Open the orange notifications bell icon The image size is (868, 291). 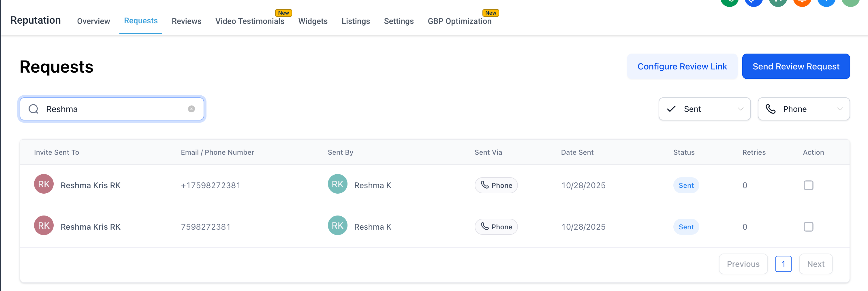[802, 2]
